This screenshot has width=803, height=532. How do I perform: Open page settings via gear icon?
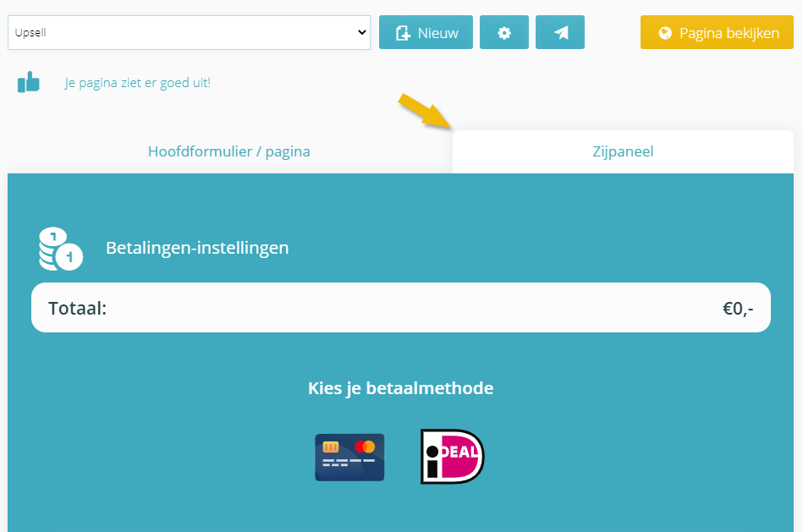coord(504,33)
